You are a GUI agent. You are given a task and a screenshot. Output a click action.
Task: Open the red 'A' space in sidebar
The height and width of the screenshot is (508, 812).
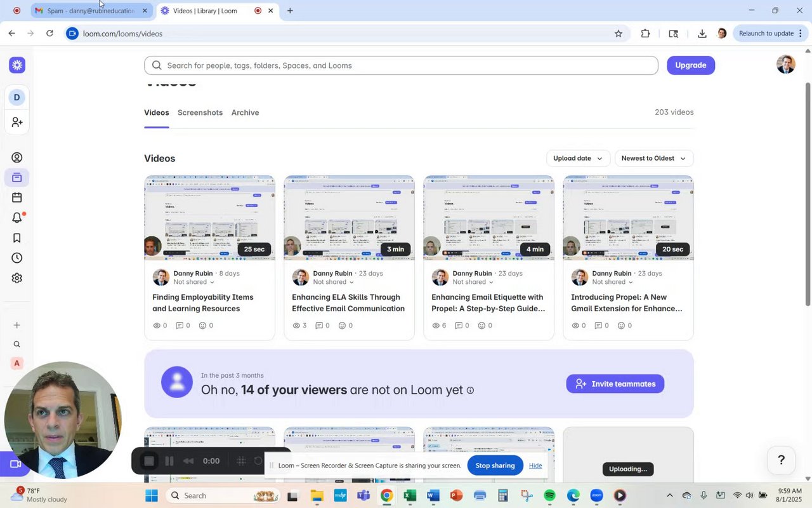coord(17,363)
